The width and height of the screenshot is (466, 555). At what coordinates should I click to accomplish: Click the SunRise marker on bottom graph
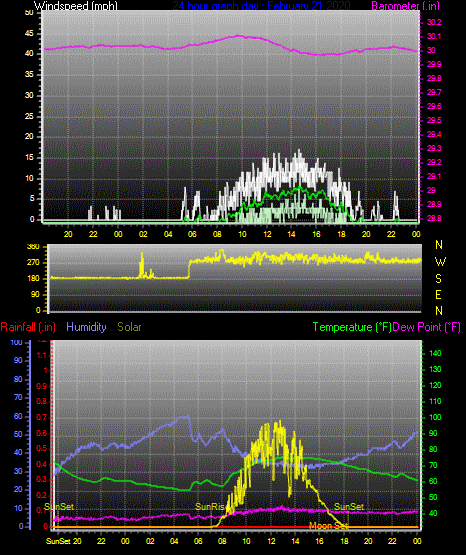click(211, 507)
